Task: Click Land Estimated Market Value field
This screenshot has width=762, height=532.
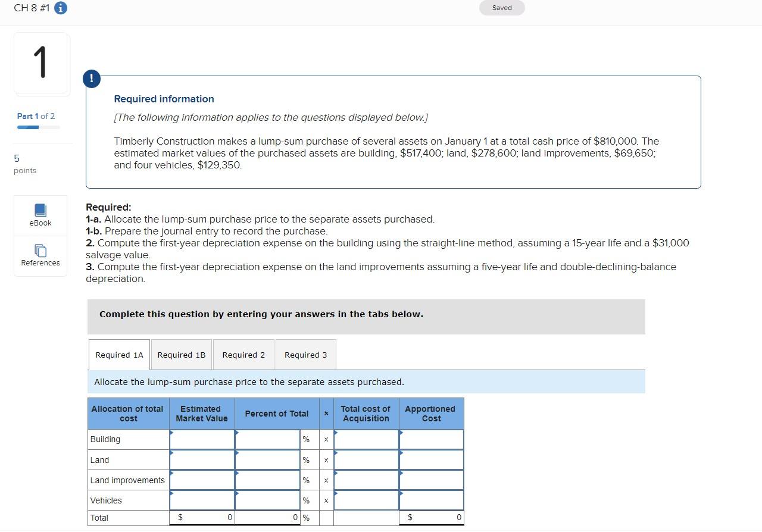Action: [x=202, y=460]
